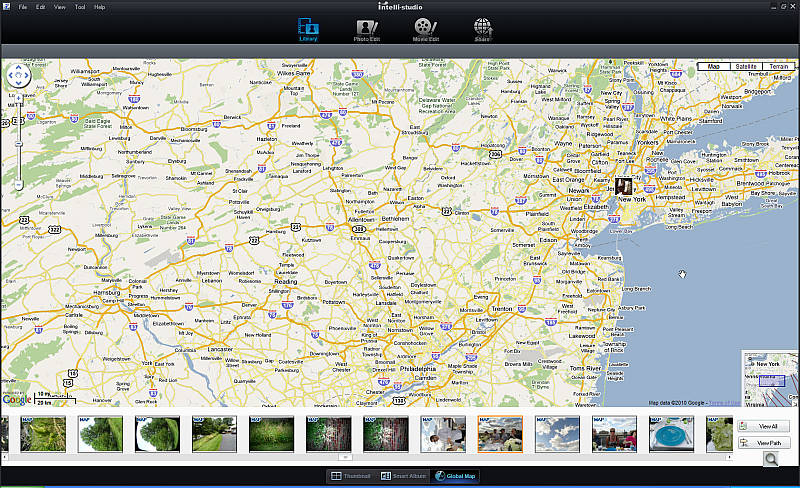Image resolution: width=800 pixels, height=488 pixels.
Task: Select the standard Map view type
Action: click(714, 67)
